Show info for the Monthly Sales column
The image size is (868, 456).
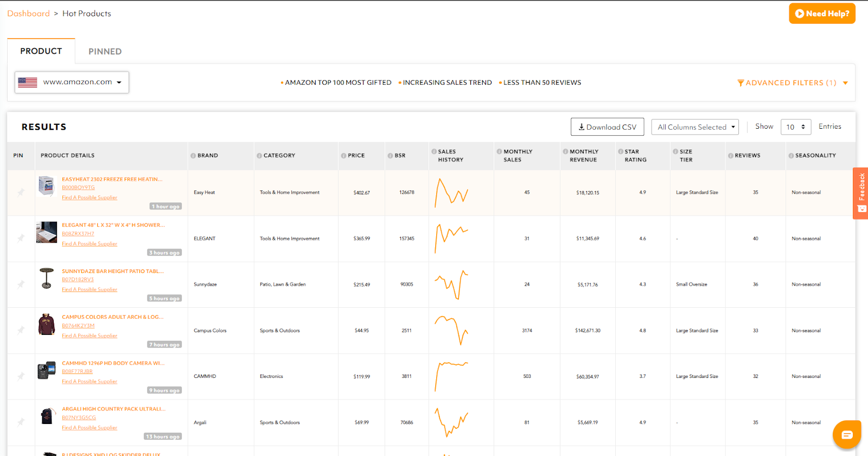[x=499, y=151]
